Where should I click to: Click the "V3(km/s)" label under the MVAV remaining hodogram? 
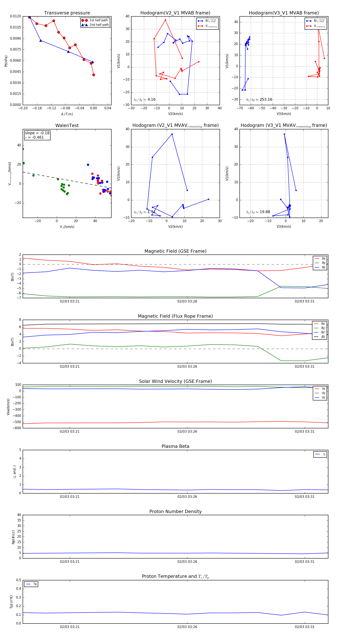[284, 227]
